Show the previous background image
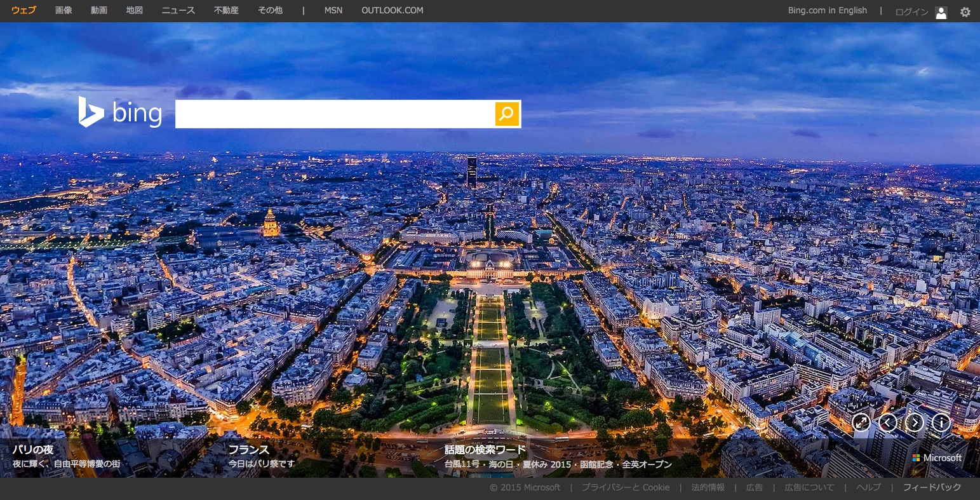Viewport: 980px width, 500px height. pos(887,422)
